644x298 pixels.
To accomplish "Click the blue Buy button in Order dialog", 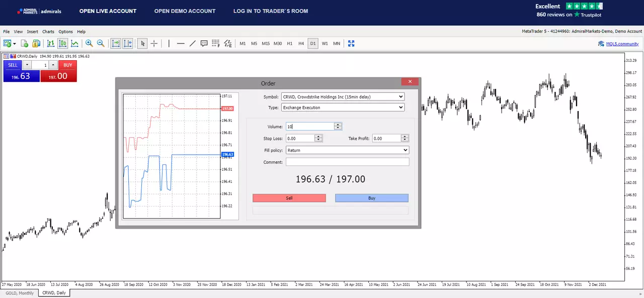I will click(x=372, y=198).
